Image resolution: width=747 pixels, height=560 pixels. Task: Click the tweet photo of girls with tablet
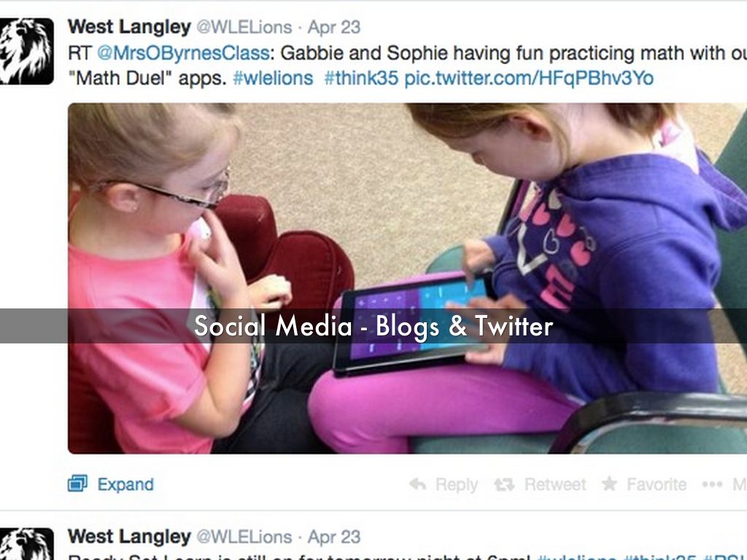click(x=407, y=278)
